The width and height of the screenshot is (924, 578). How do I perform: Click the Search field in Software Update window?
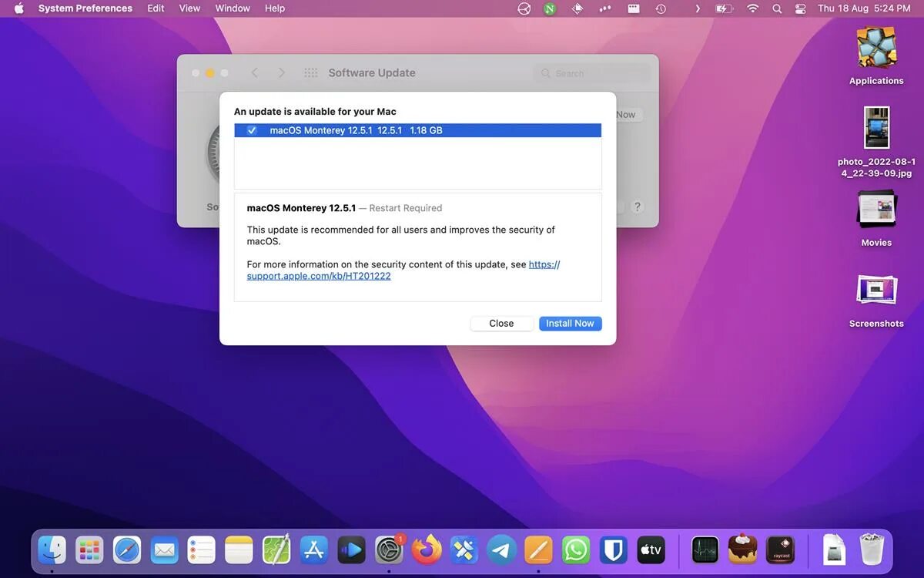(x=591, y=73)
